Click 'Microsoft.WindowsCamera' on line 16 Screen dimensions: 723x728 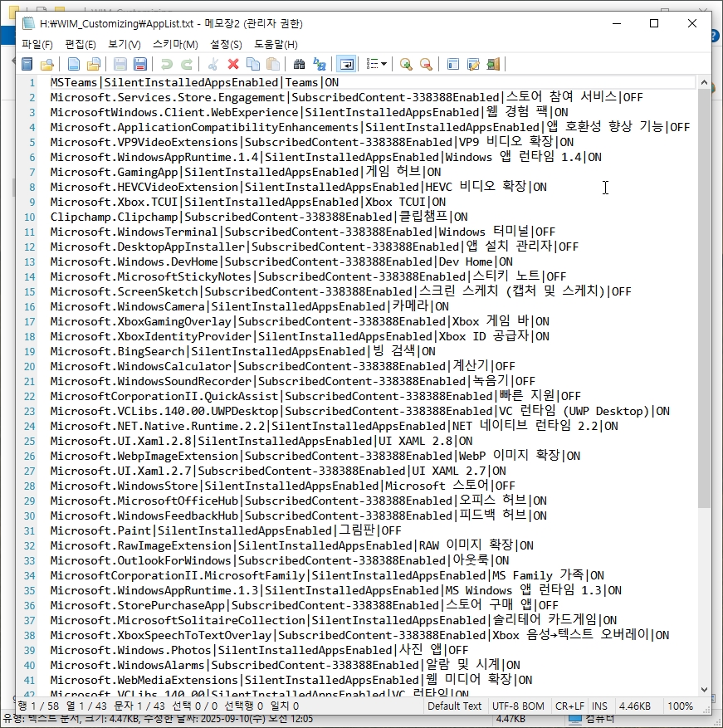(x=127, y=306)
